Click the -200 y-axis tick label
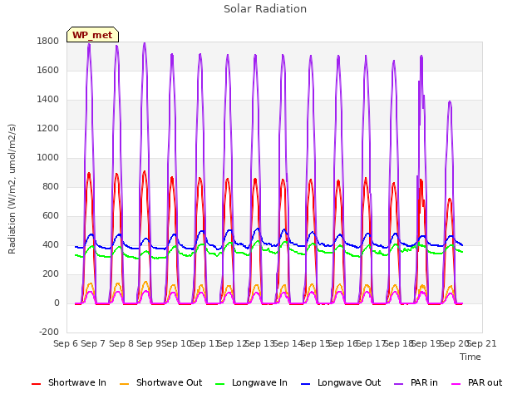Image resolution: width=532 pixels, height=399 pixels. coord(49,332)
